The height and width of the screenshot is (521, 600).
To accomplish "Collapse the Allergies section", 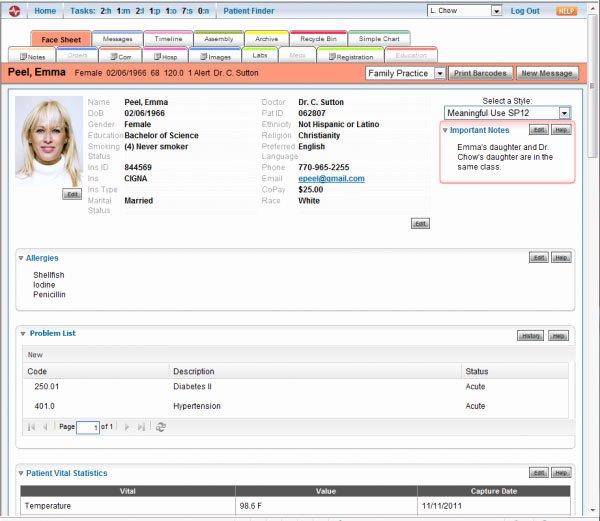I will [x=21, y=258].
